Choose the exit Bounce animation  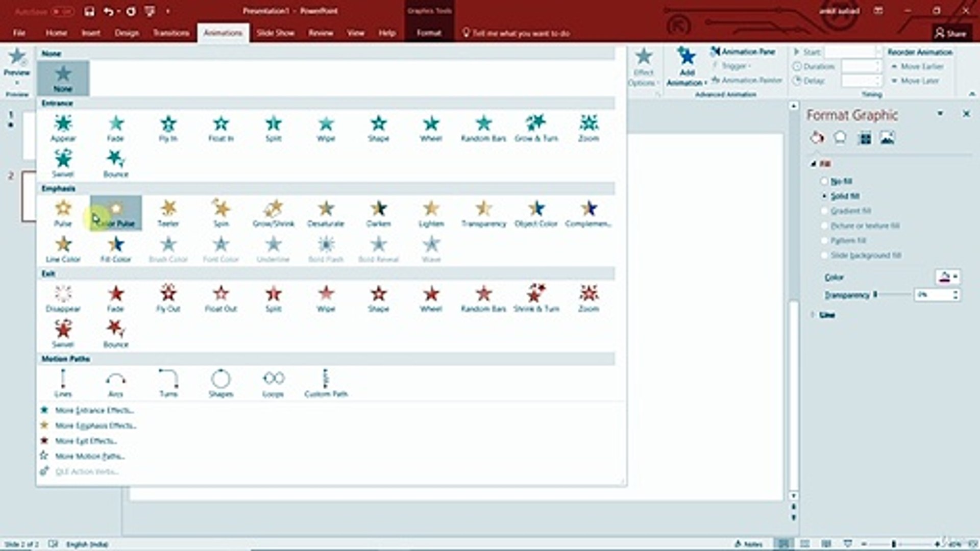tap(116, 334)
